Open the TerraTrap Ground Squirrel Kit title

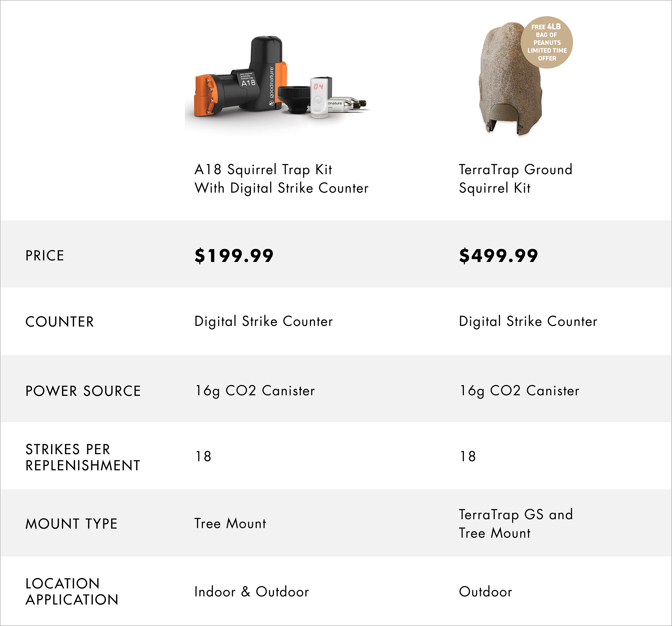(516, 179)
